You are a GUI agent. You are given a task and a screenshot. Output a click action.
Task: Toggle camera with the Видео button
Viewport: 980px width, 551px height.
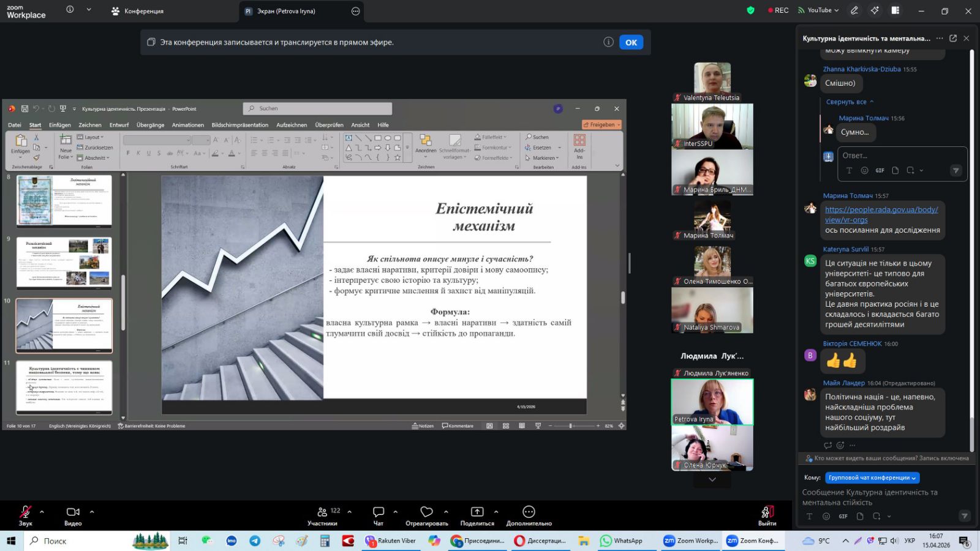pyautogui.click(x=73, y=512)
